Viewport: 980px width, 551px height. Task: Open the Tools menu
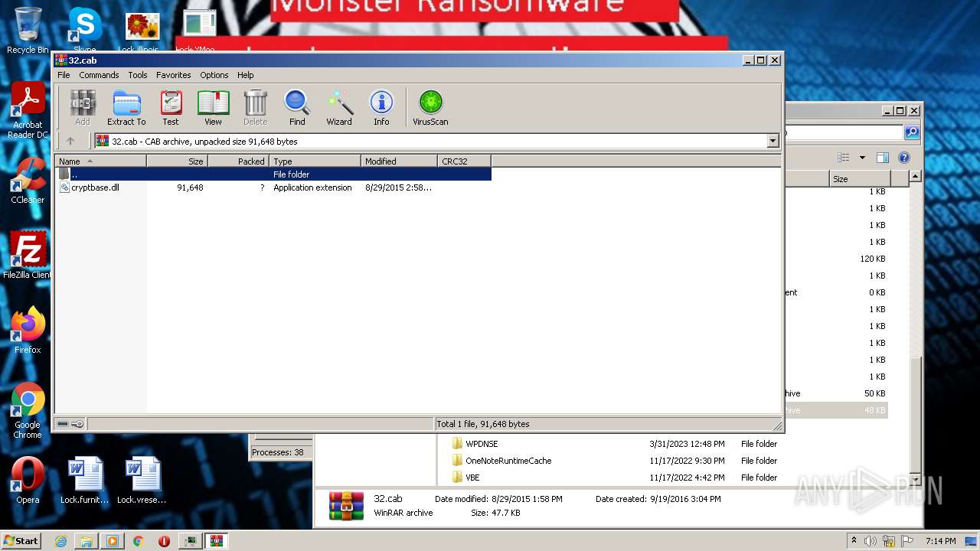(x=138, y=75)
